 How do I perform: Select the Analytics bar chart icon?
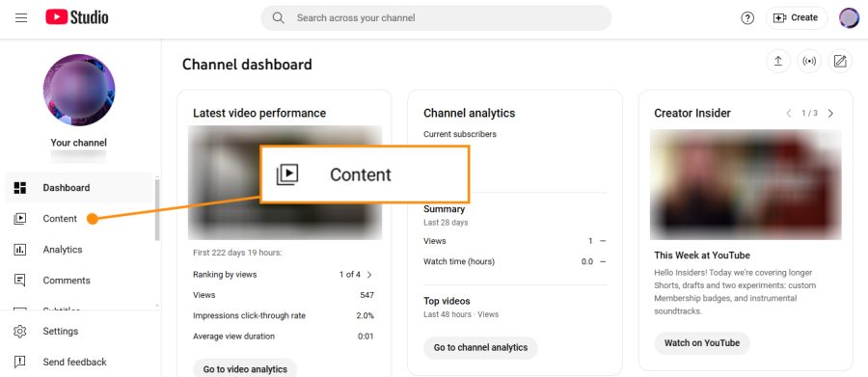click(x=20, y=250)
